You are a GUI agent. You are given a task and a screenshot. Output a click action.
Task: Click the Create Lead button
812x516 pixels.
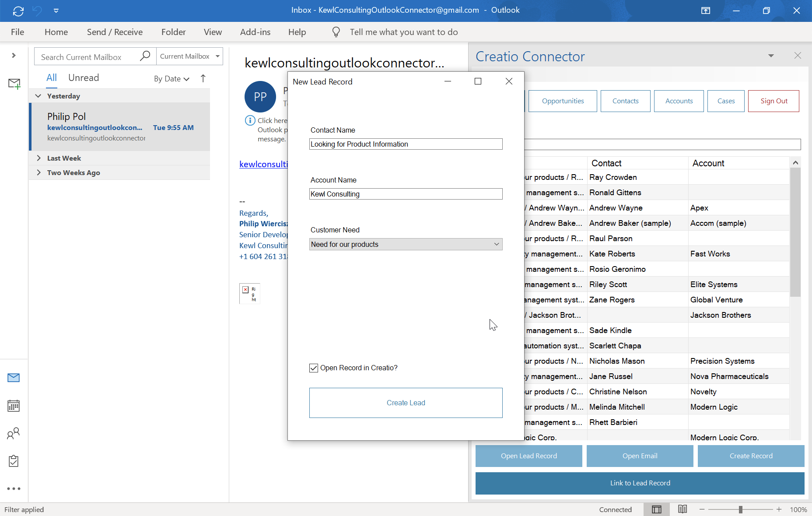coord(406,402)
